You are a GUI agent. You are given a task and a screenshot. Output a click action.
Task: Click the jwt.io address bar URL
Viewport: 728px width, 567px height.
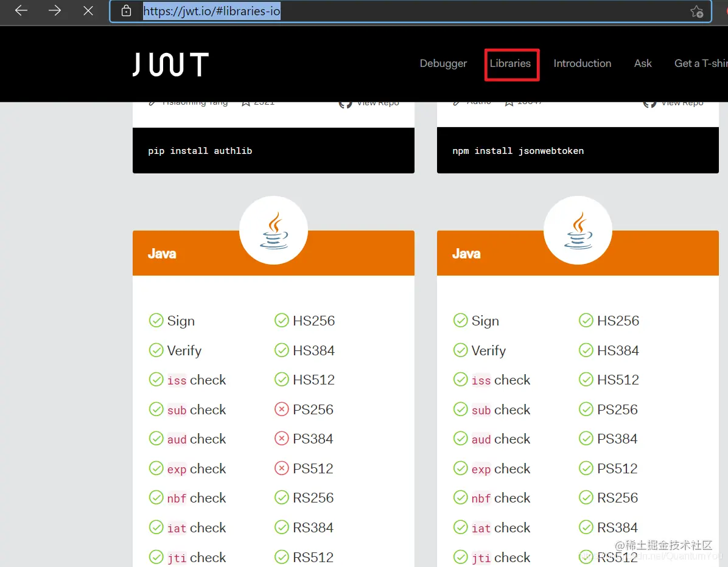pyautogui.click(x=212, y=11)
